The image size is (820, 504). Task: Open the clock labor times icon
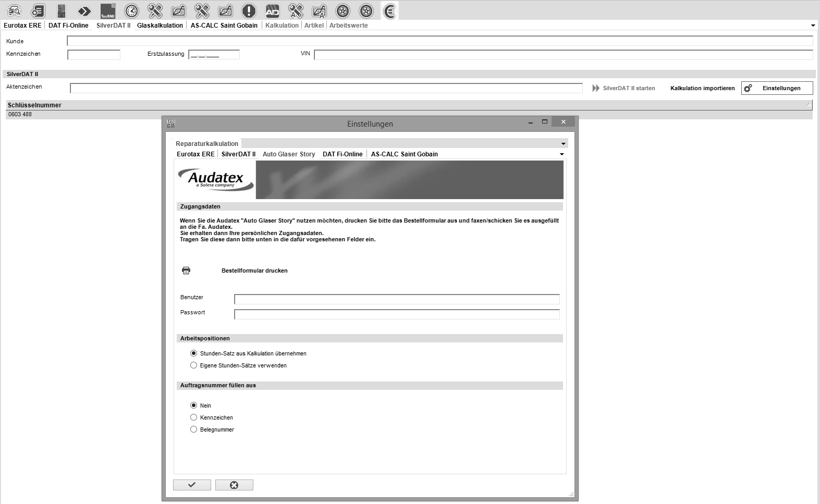[x=131, y=10]
